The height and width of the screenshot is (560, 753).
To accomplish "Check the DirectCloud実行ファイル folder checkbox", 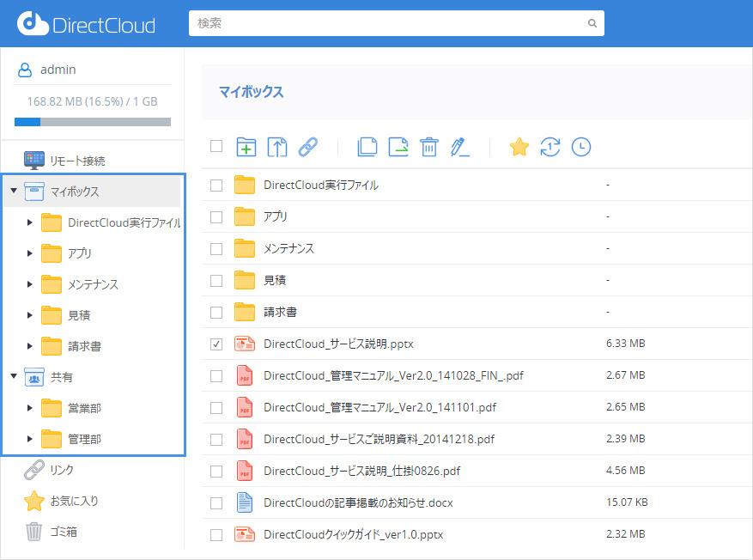I will [216, 186].
